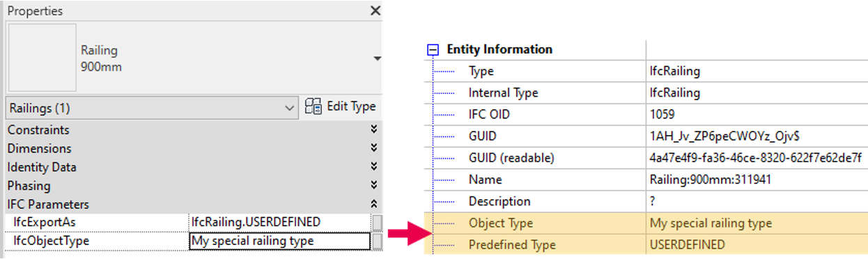Expand the Phasing section
Screen dimensions: 868x259
pyautogui.click(x=374, y=186)
